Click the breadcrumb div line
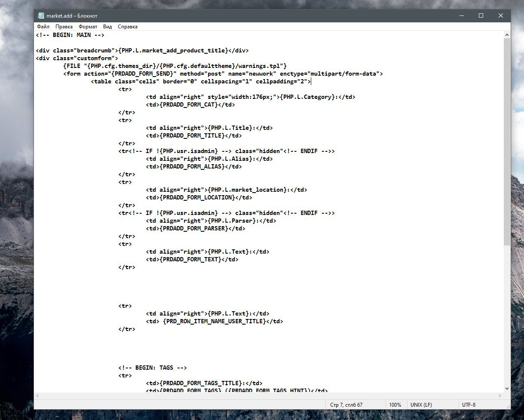Viewport: 524px width, 420px height. [x=142, y=50]
